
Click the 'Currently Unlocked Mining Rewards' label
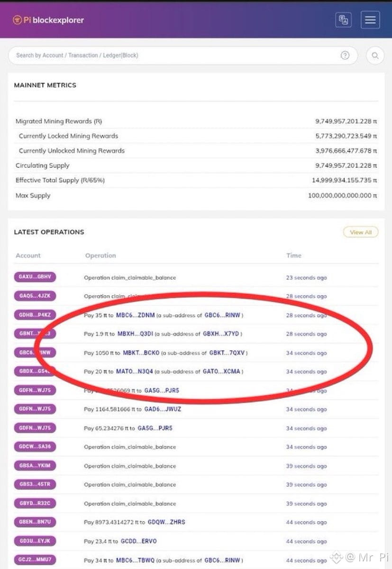(x=72, y=151)
